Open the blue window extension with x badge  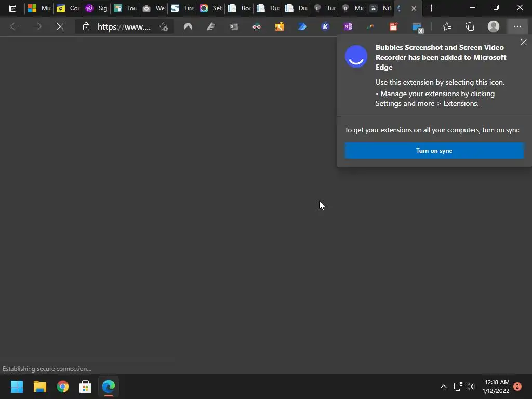(417, 27)
